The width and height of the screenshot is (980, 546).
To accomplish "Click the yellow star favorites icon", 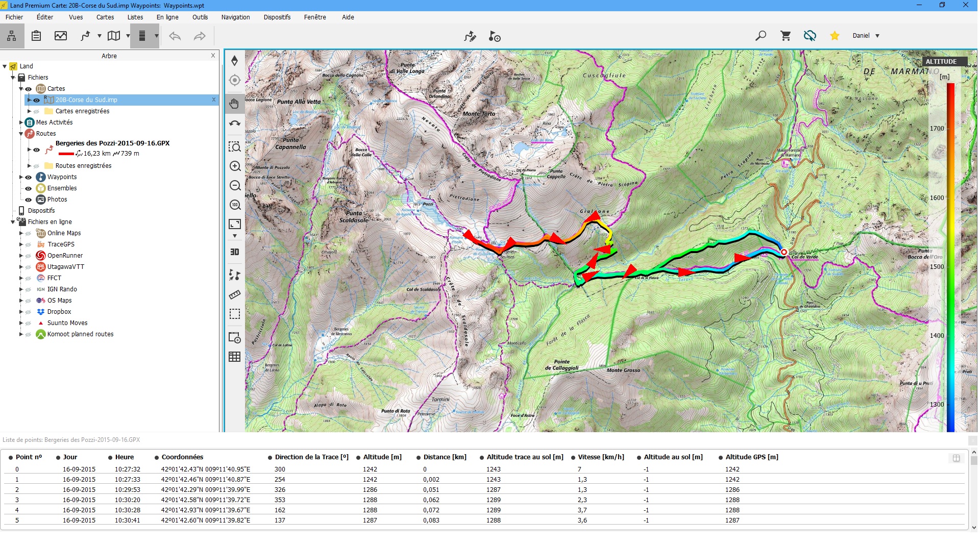I will [x=835, y=36].
